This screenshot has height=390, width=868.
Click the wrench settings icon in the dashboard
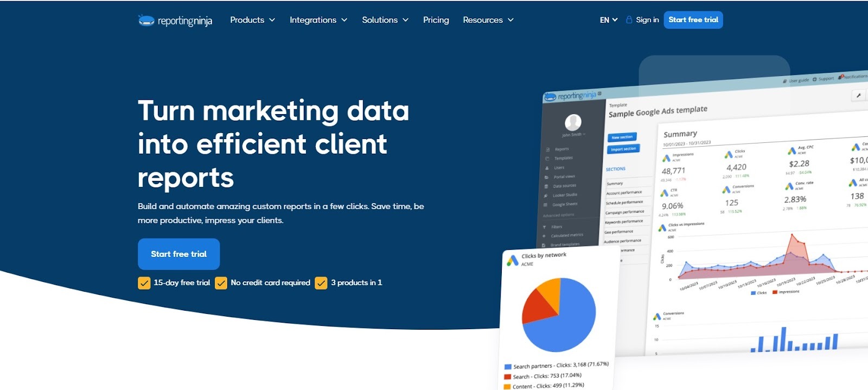[x=859, y=95]
